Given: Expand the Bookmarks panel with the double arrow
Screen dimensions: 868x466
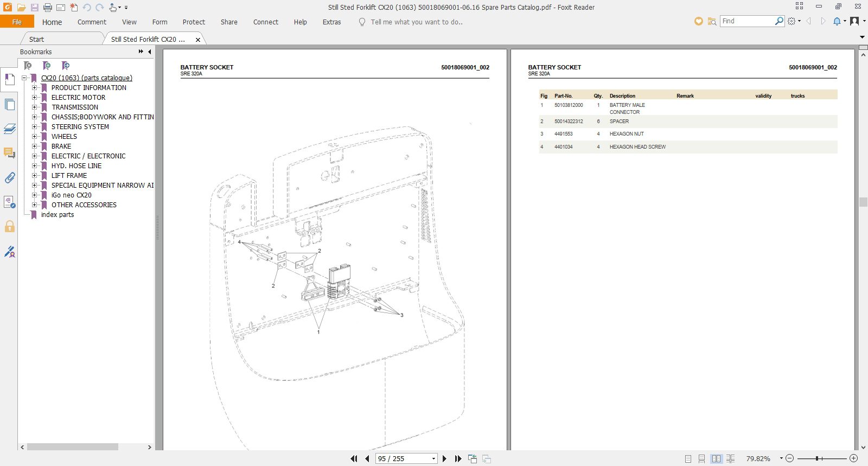Looking at the screenshot, I should pyautogui.click(x=141, y=52).
